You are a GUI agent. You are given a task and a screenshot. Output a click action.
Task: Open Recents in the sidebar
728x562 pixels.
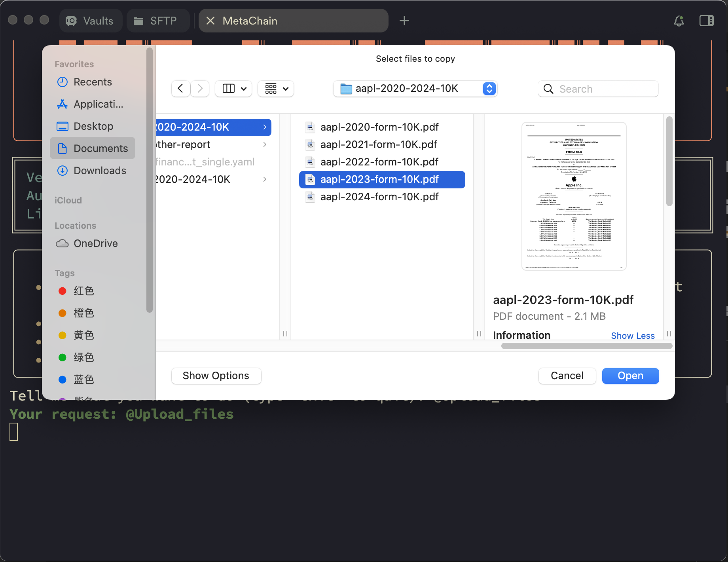pyautogui.click(x=93, y=82)
